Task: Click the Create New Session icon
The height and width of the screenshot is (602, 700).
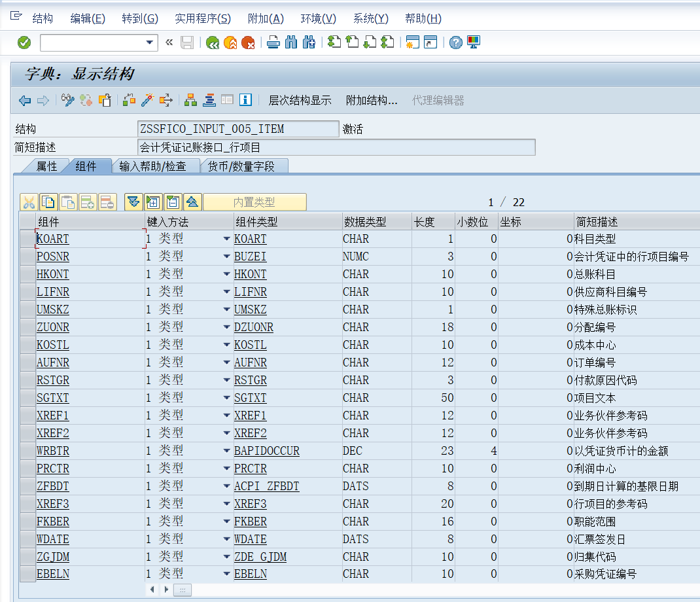Action: pos(413,43)
